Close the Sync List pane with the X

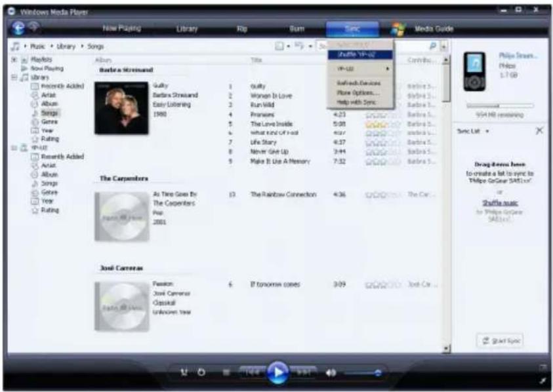(539, 131)
